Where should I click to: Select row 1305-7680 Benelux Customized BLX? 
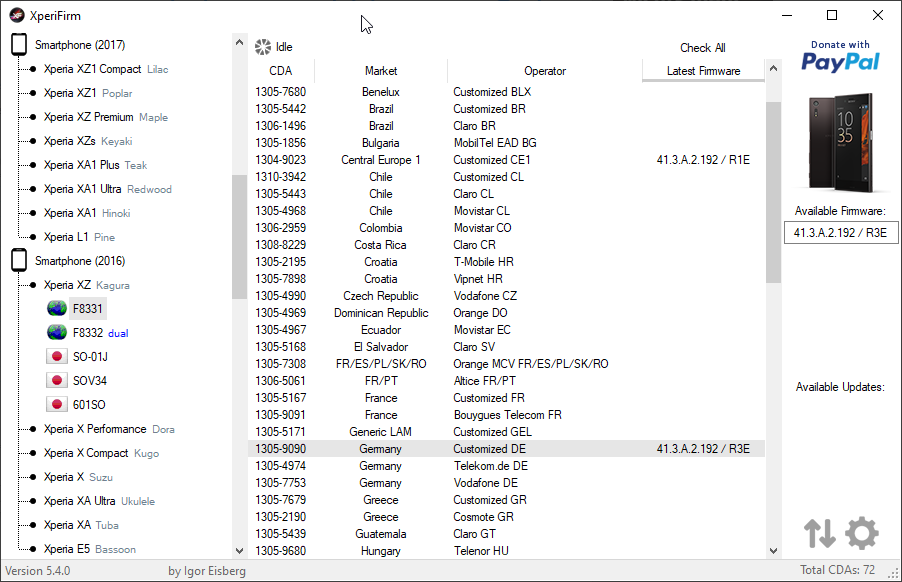[x=506, y=92]
